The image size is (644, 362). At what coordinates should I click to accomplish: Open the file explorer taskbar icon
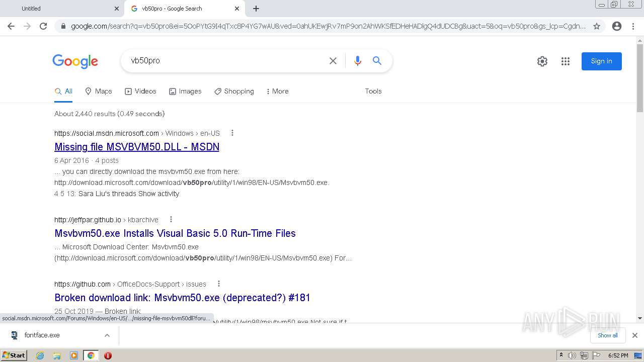coord(57,355)
